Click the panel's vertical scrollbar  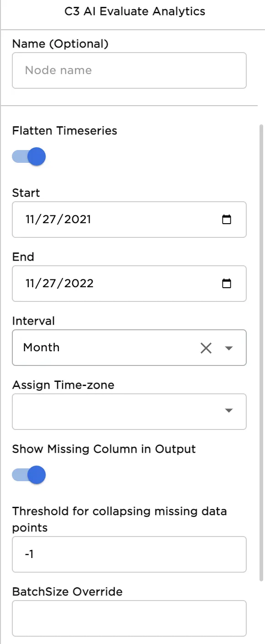(261, 352)
